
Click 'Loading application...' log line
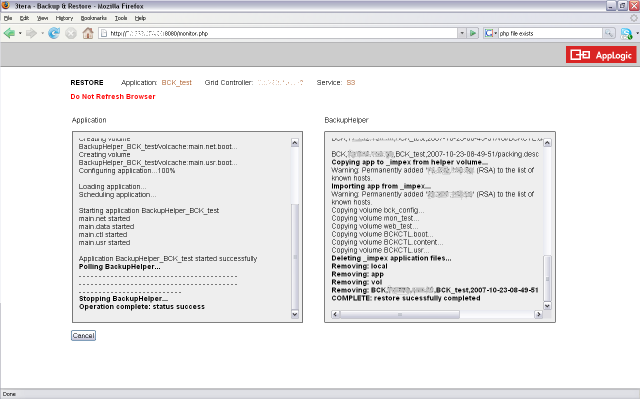click(x=112, y=186)
